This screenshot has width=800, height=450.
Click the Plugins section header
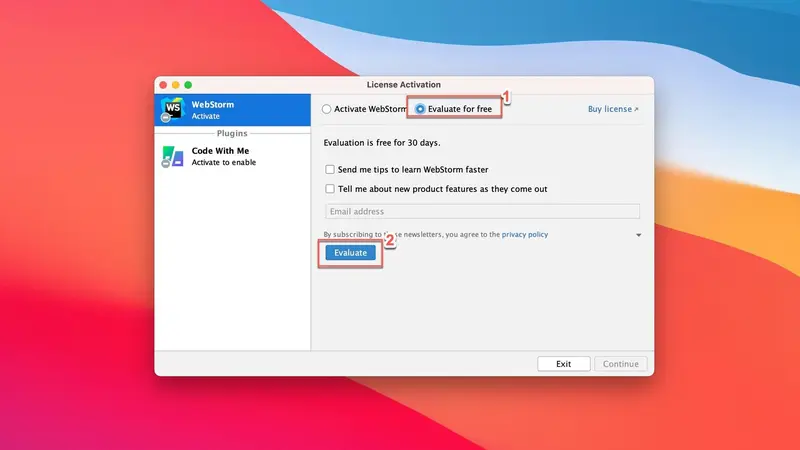[232, 133]
